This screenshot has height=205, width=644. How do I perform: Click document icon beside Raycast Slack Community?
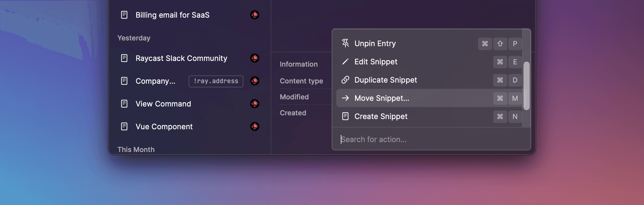124,58
